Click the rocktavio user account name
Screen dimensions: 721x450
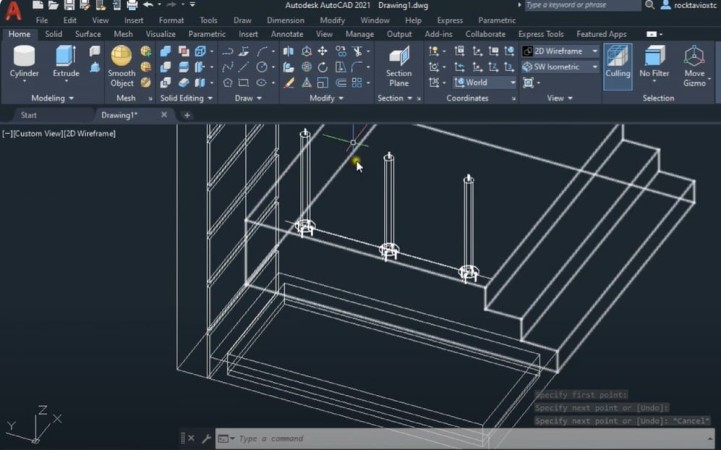pyautogui.click(x=696, y=6)
